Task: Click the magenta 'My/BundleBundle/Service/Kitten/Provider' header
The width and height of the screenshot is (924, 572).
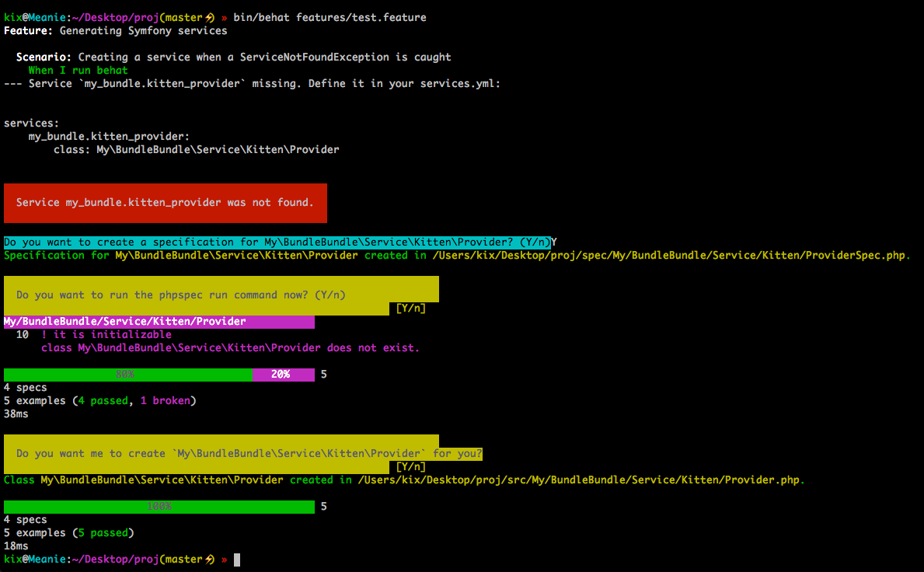Action: [159, 322]
